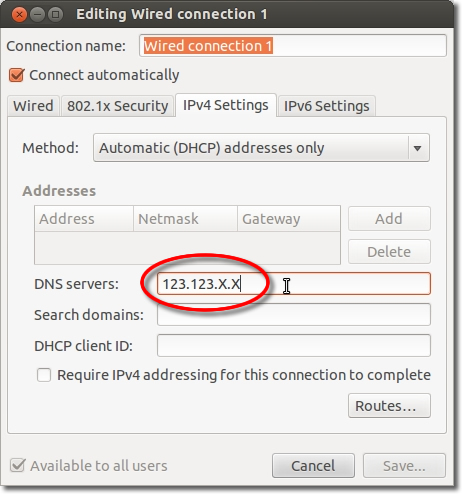Switch to the Wired tab

(33, 106)
